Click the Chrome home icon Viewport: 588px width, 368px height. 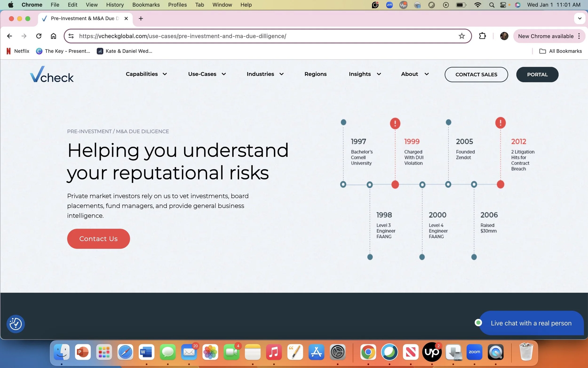point(53,36)
